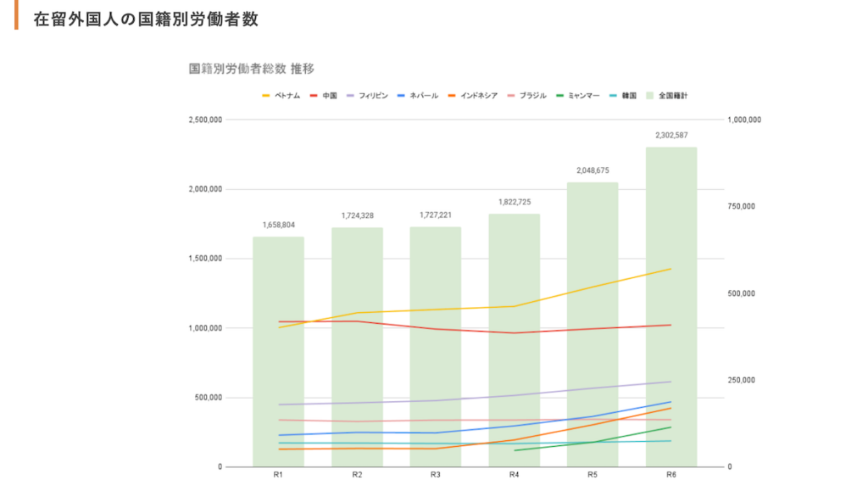Click the R4 x-axis label
Viewport: 868px width, 491px height.
[x=514, y=475]
